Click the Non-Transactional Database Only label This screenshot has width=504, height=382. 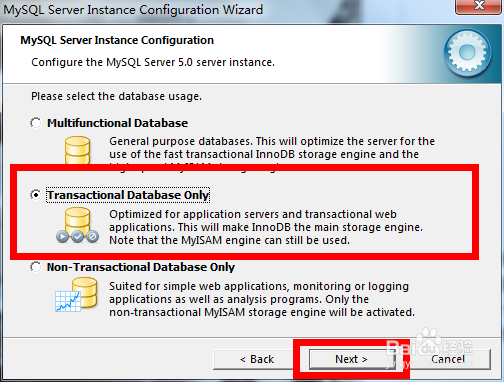[x=141, y=267]
